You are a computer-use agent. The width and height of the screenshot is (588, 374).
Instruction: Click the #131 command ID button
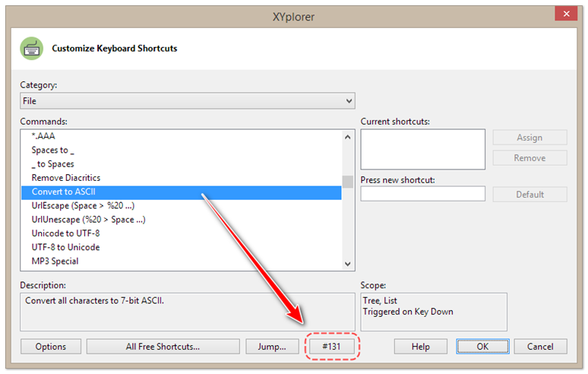pos(330,347)
